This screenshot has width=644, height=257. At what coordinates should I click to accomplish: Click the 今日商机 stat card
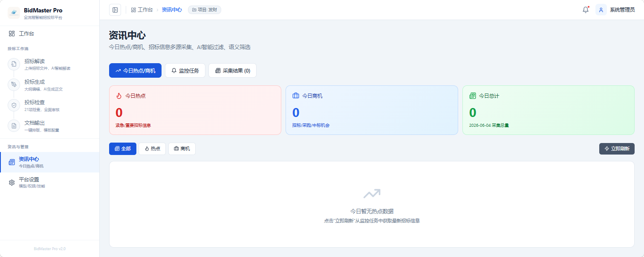372,110
